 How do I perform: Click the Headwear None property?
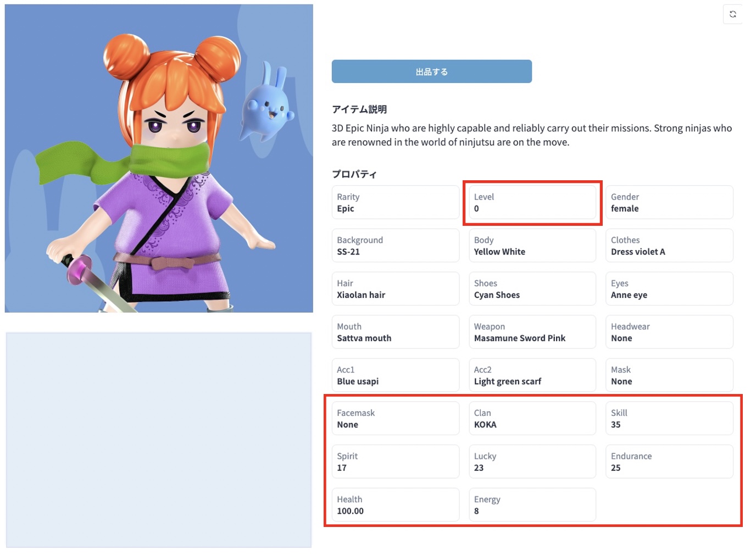click(x=669, y=332)
